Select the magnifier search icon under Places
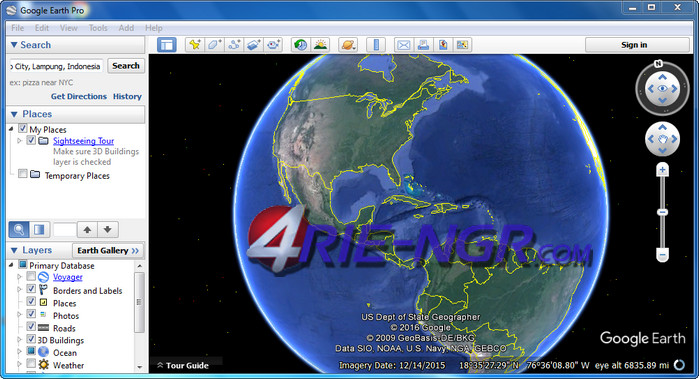Screen dimensions: 699x379 point(19,230)
